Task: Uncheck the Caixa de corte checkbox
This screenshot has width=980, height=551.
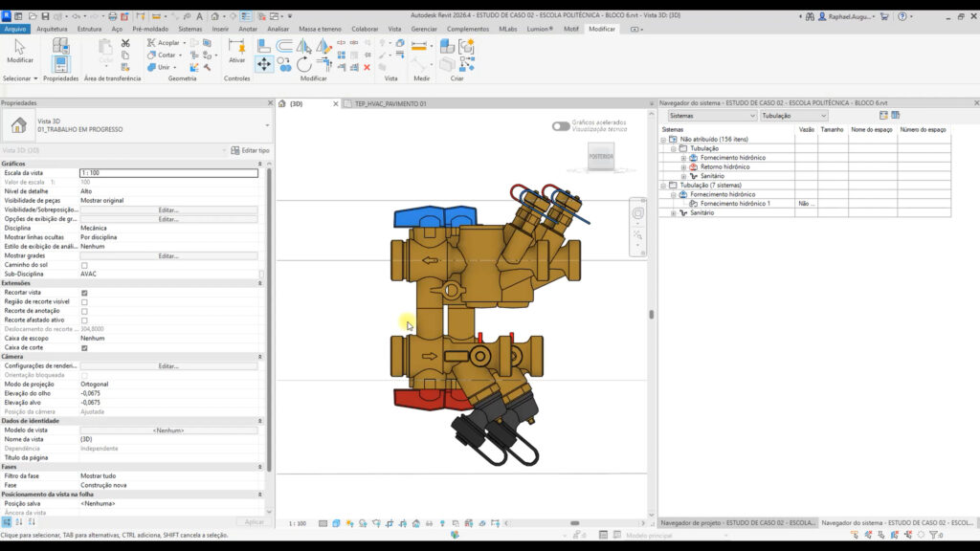Action: (x=84, y=348)
